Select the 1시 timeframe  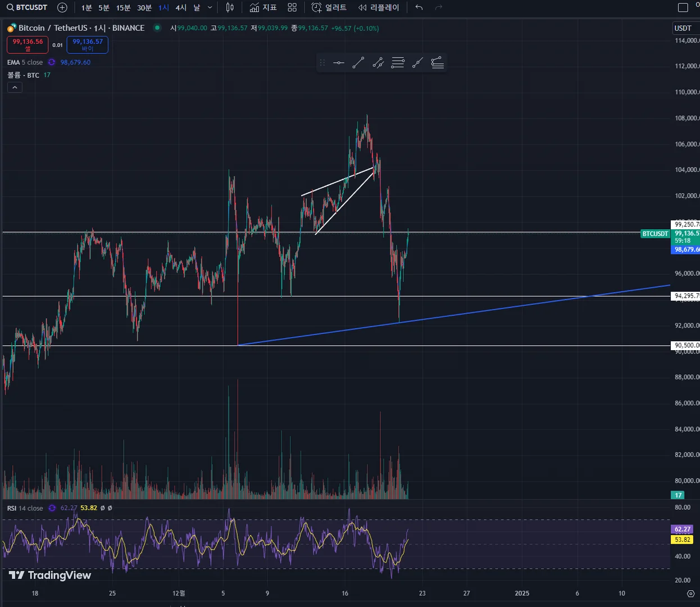coord(163,7)
